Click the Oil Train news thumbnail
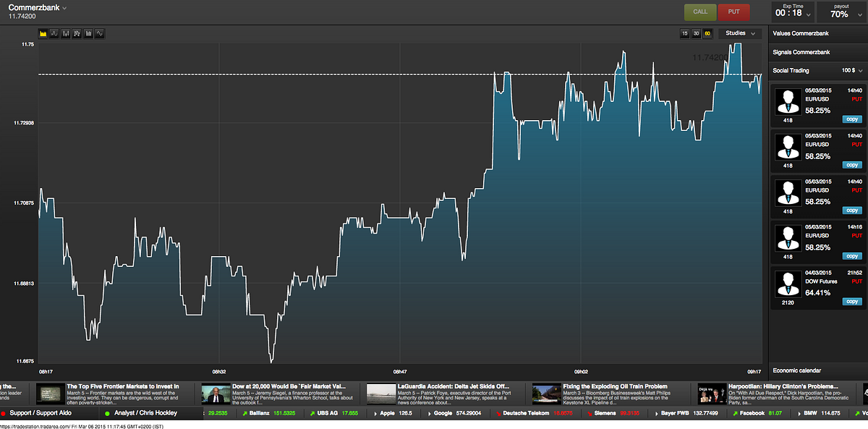 [546, 394]
